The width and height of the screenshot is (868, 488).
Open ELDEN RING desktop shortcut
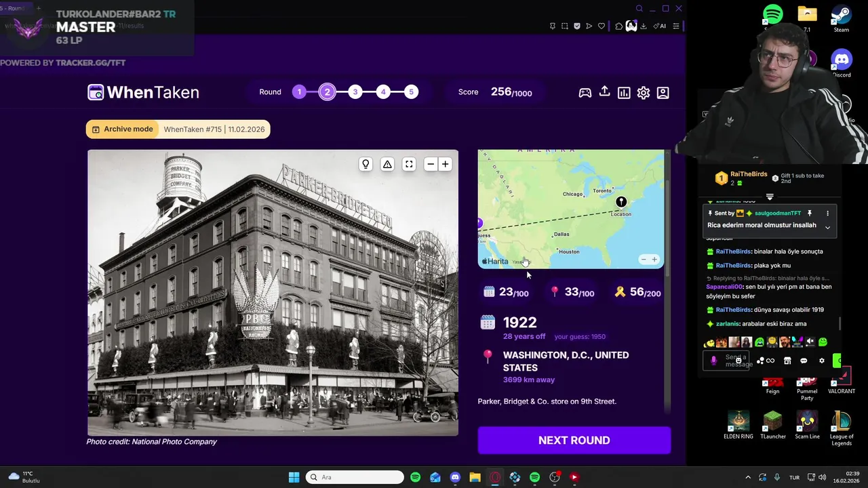pyautogui.click(x=738, y=425)
